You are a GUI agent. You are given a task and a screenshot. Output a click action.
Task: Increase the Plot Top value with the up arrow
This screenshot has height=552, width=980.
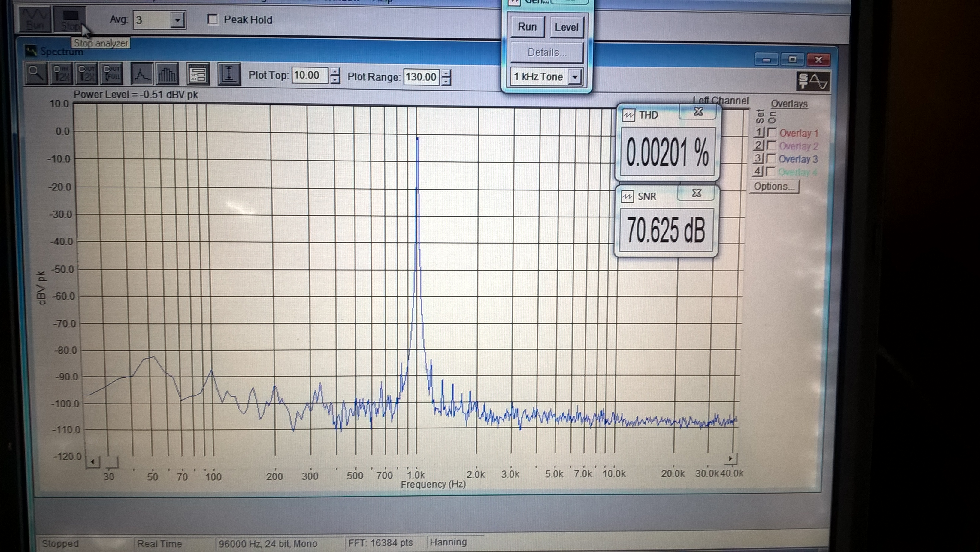(334, 71)
